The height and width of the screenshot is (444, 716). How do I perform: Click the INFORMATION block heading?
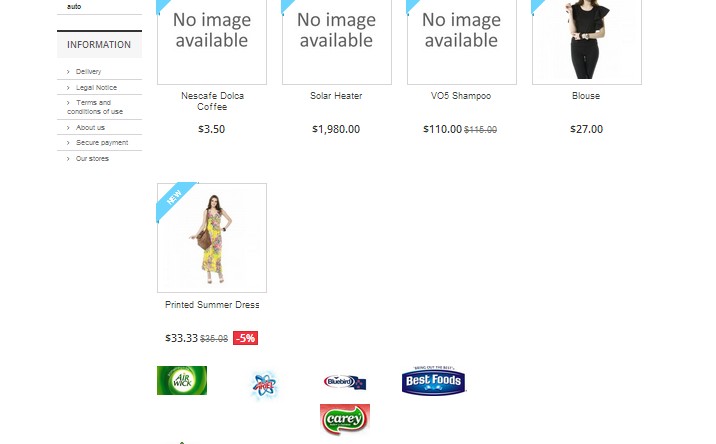(99, 44)
